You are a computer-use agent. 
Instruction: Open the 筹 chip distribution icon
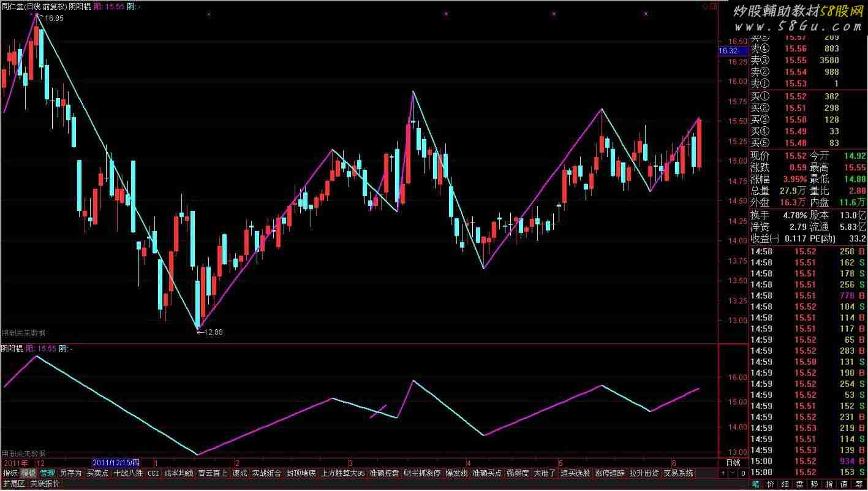(x=860, y=484)
